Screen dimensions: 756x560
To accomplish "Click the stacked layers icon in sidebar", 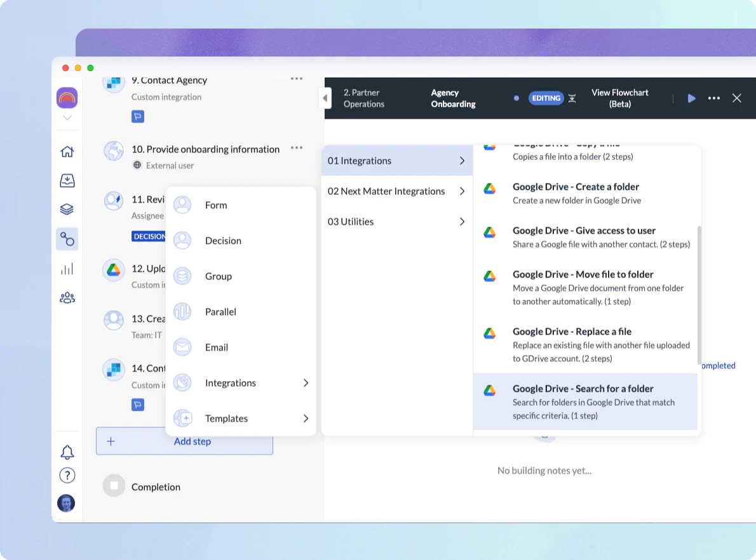I will tap(67, 209).
